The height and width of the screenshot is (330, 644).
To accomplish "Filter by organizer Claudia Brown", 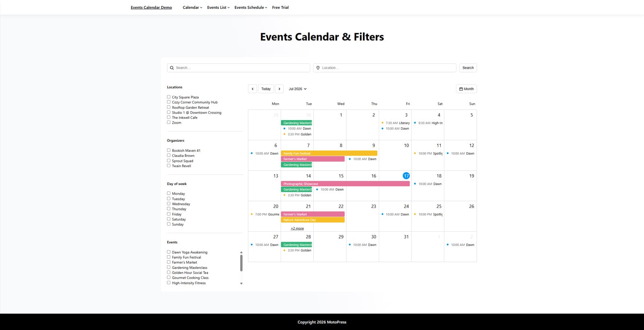I will 169,155.
